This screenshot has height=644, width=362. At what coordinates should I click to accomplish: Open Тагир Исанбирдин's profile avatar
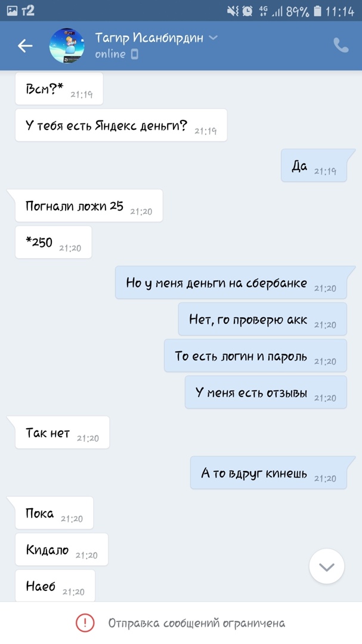click(67, 45)
